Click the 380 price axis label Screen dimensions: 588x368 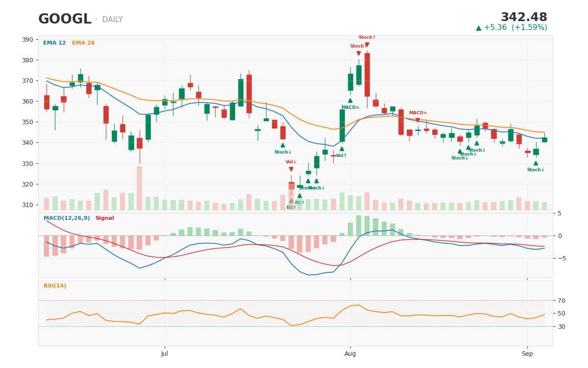pyautogui.click(x=28, y=60)
